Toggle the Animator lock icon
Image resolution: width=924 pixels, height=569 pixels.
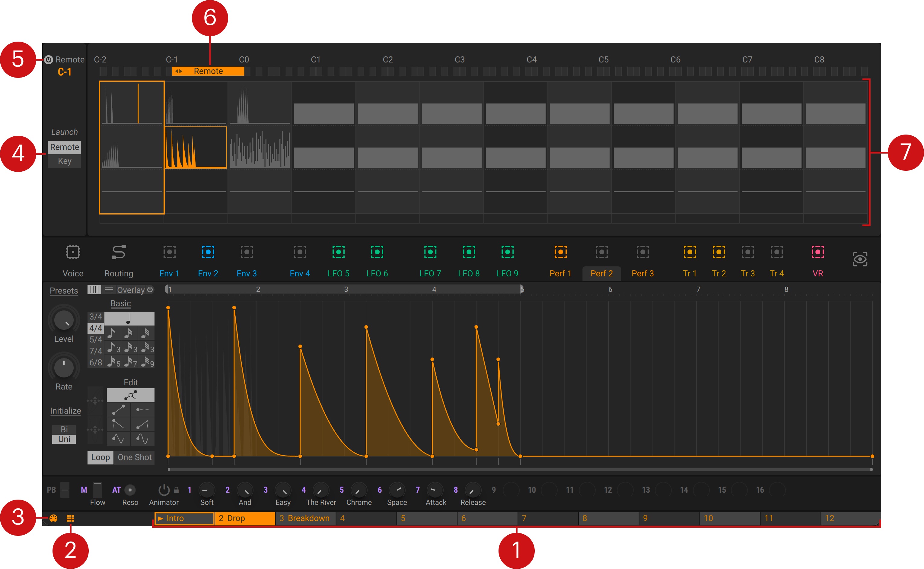(x=176, y=490)
